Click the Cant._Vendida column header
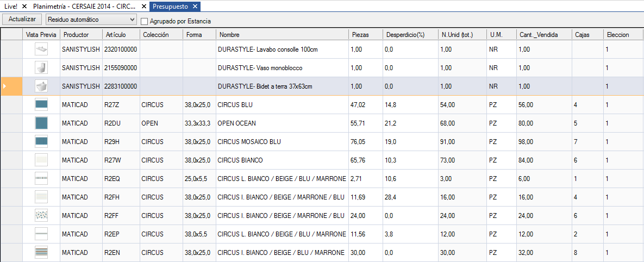Image resolution: width=644 pixels, height=262 pixels. pos(544,34)
